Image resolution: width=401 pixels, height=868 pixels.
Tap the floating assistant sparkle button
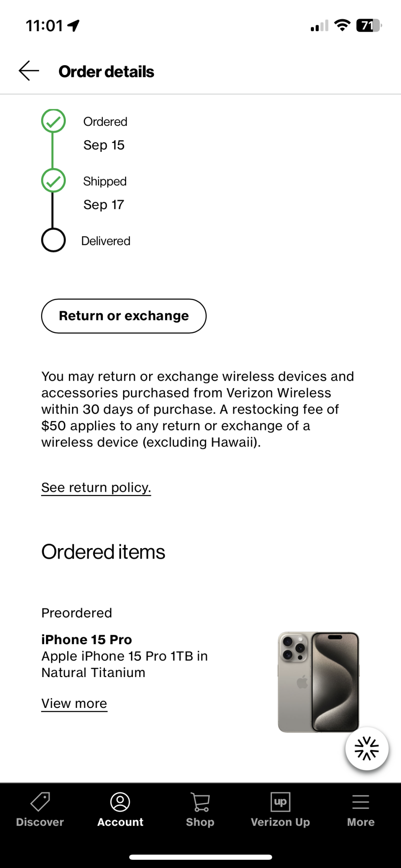click(367, 749)
